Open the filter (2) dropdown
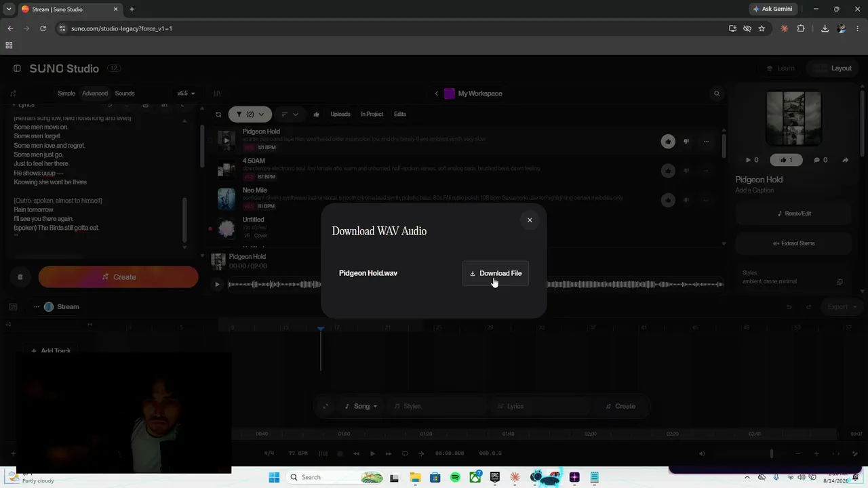The height and width of the screenshot is (488, 868). point(250,115)
